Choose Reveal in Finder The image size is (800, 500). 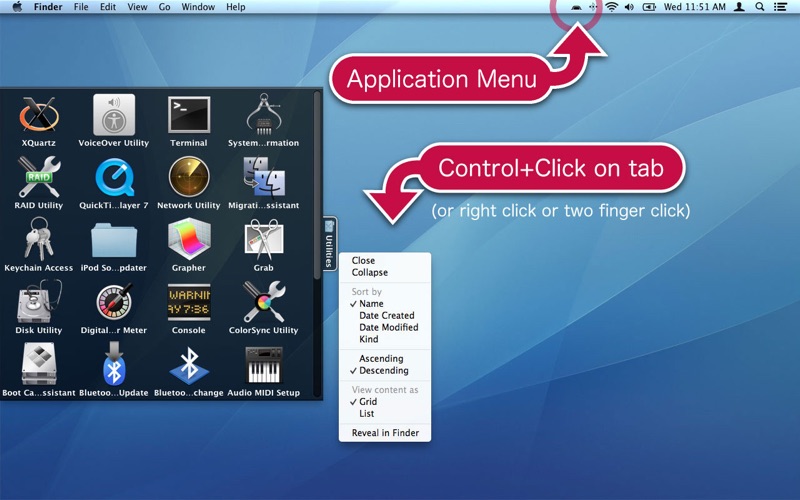coord(385,433)
